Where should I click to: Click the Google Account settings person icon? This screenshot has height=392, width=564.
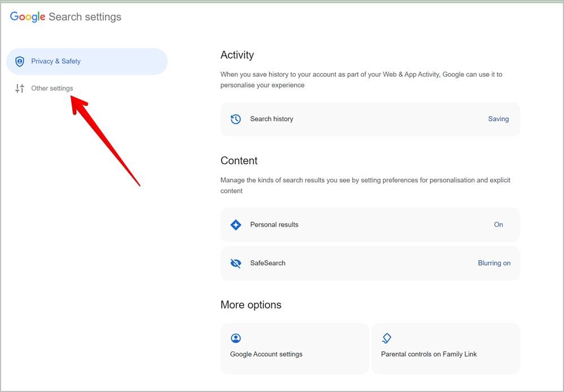[x=236, y=338]
